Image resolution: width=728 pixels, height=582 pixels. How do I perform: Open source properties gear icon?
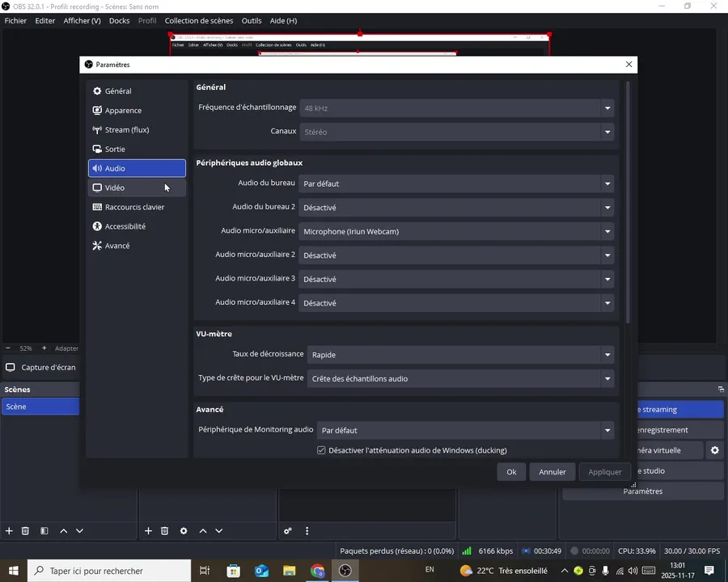pos(184,531)
